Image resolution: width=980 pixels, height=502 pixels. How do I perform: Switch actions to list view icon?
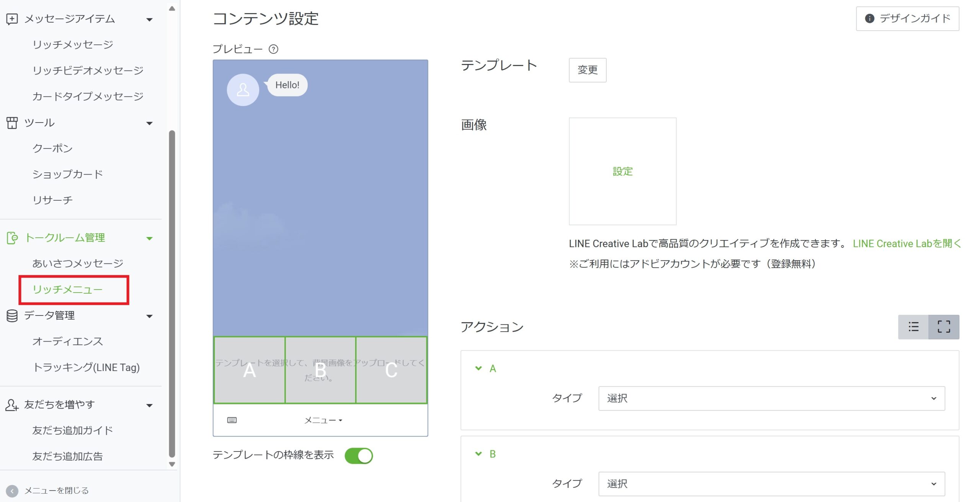click(x=913, y=327)
